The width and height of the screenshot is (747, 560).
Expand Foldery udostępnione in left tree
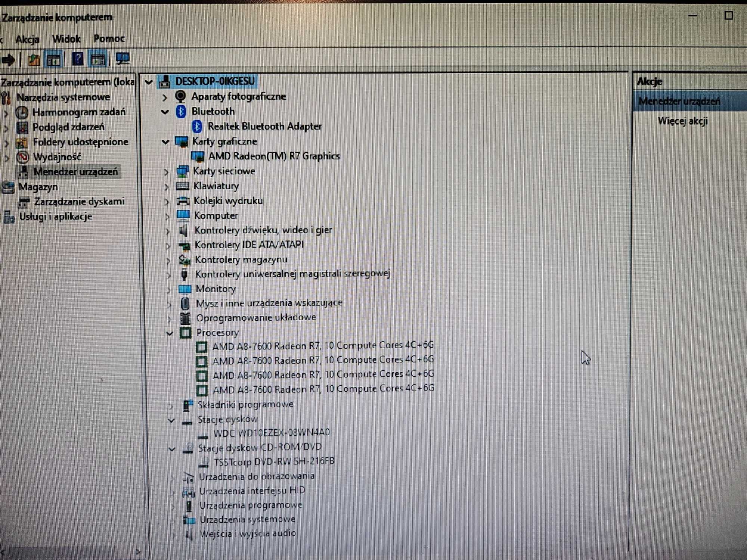[6, 143]
